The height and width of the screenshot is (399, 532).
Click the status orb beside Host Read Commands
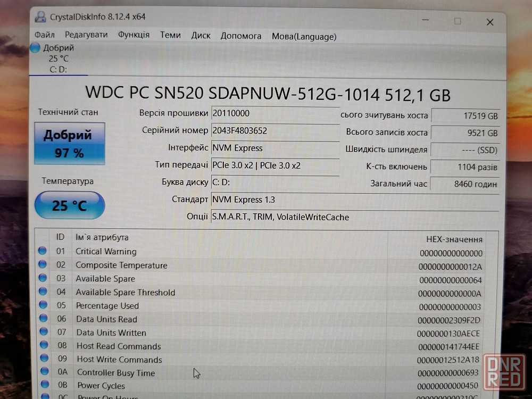coord(44,345)
